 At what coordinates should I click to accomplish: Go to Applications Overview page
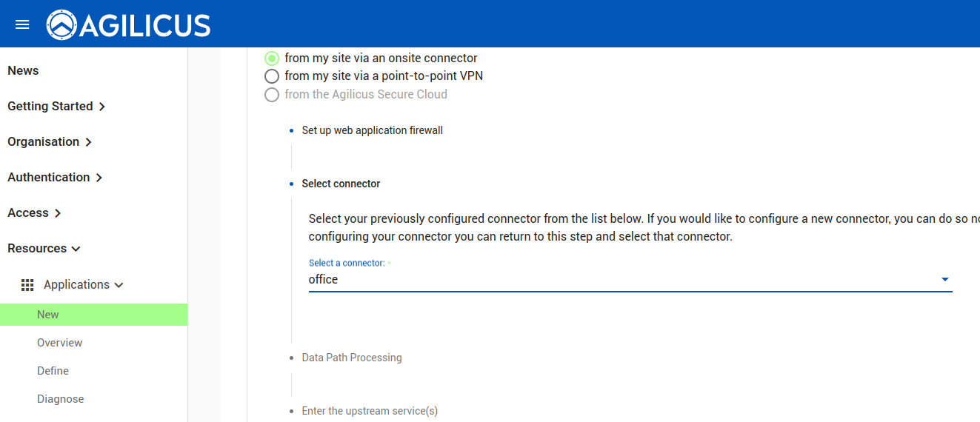(60, 343)
